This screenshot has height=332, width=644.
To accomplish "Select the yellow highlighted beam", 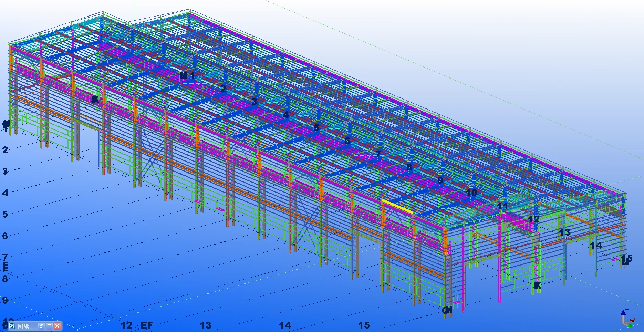I will (x=397, y=206).
